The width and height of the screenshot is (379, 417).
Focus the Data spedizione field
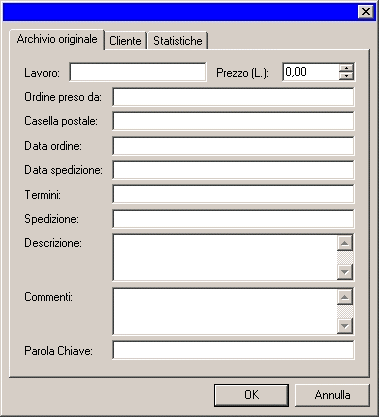point(233,170)
